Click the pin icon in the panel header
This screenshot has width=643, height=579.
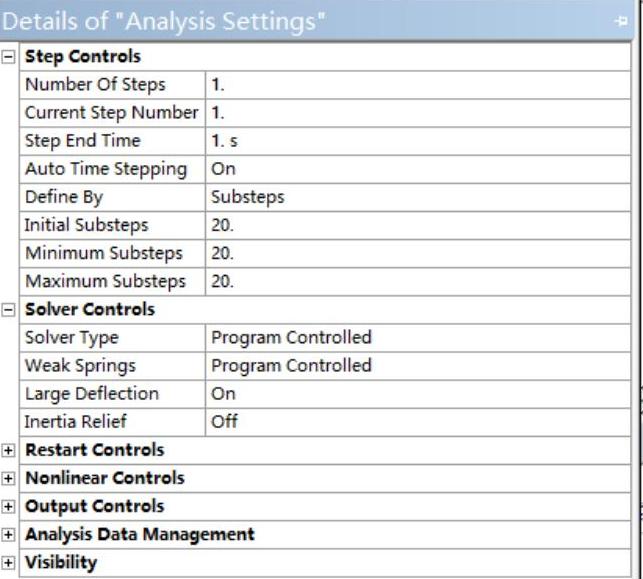point(623,22)
